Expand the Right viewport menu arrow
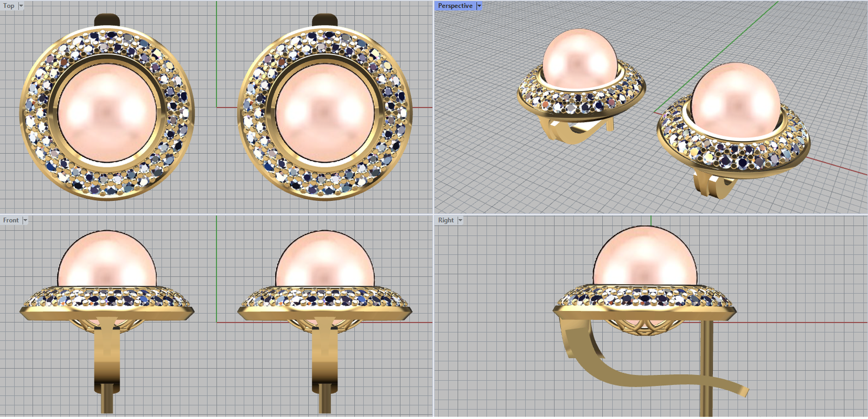Screen dimensions: 868x419 pos(460,220)
